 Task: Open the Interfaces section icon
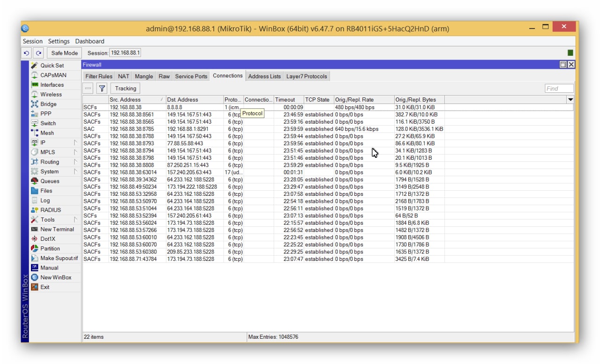point(34,85)
